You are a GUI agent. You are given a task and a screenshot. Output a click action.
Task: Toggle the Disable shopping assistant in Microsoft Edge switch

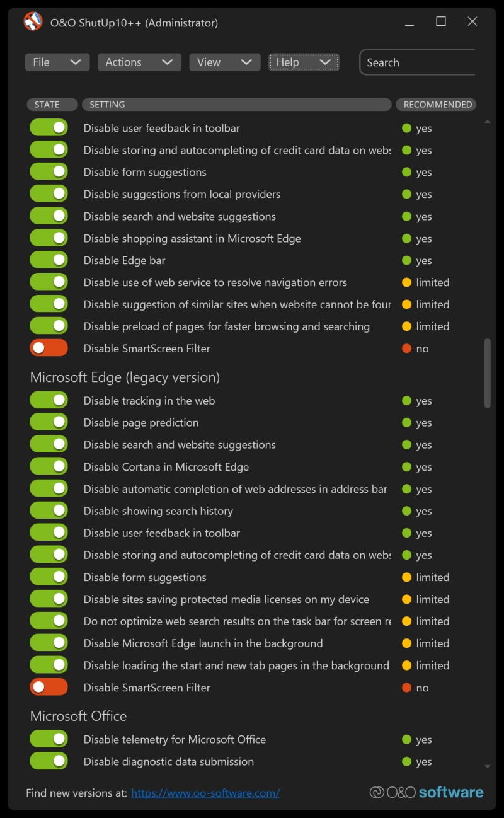49,238
